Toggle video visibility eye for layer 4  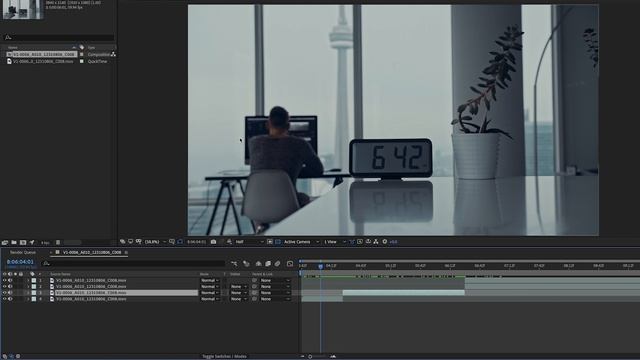[4, 299]
